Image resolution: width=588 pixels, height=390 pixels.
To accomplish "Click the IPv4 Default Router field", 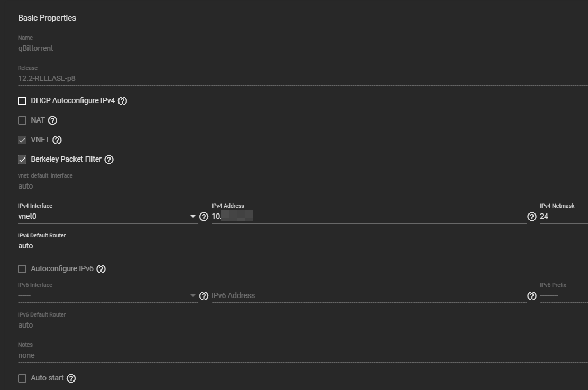I will pyautogui.click(x=301, y=246).
